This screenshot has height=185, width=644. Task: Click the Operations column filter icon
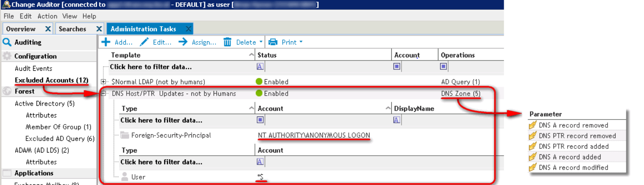click(443, 67)
